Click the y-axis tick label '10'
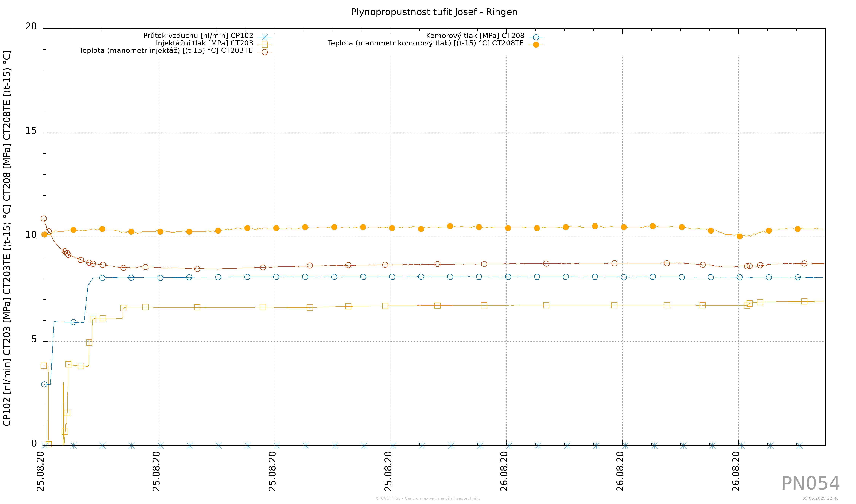The height and width of the screenshot is (504, 856). tap(31, 235)
